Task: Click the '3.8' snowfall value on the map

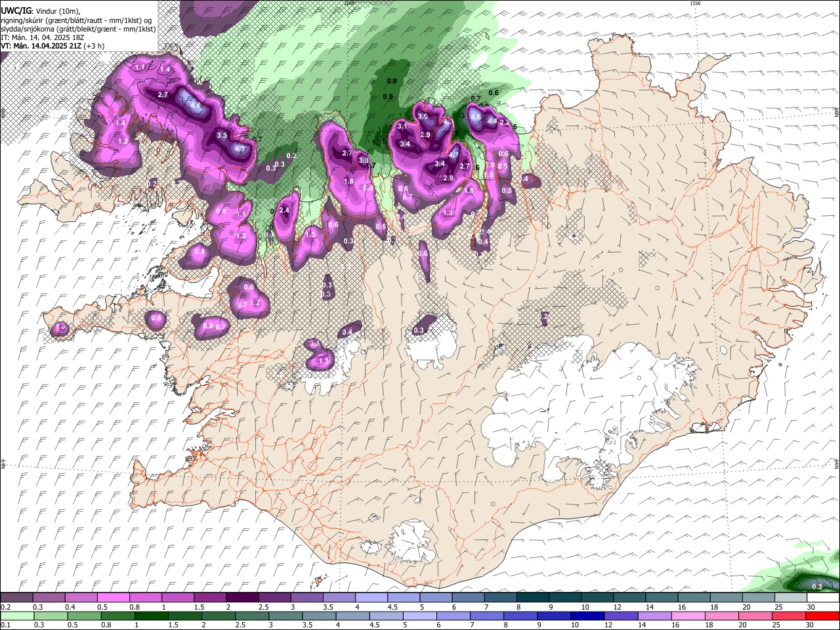Action: pyautogui.click(x=364, y=160)
